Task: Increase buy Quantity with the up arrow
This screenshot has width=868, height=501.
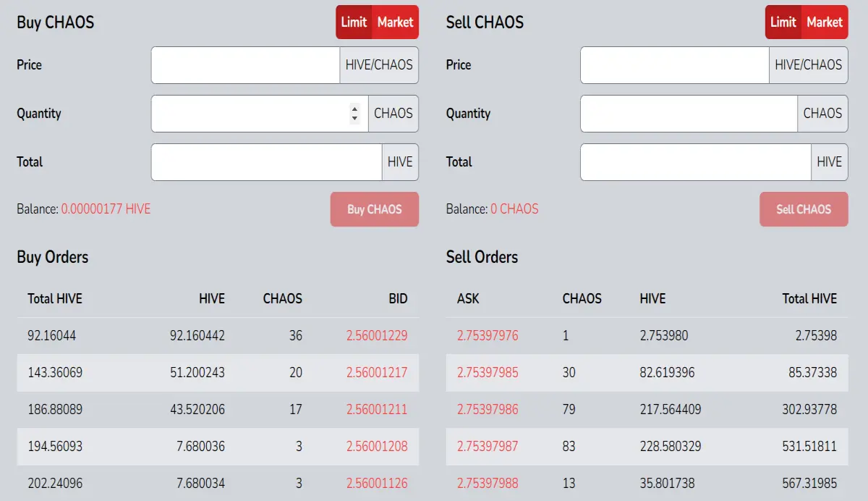Action: point(354,109)
